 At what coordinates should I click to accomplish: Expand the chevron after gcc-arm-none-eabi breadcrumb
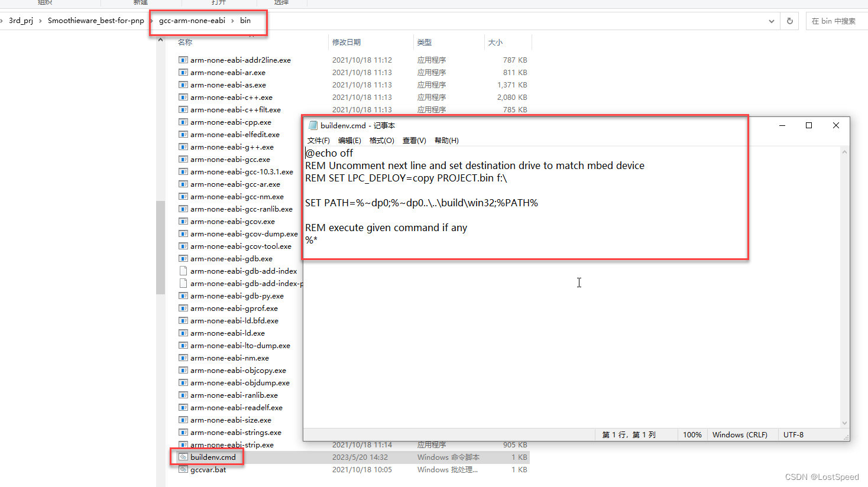(232, 21)
